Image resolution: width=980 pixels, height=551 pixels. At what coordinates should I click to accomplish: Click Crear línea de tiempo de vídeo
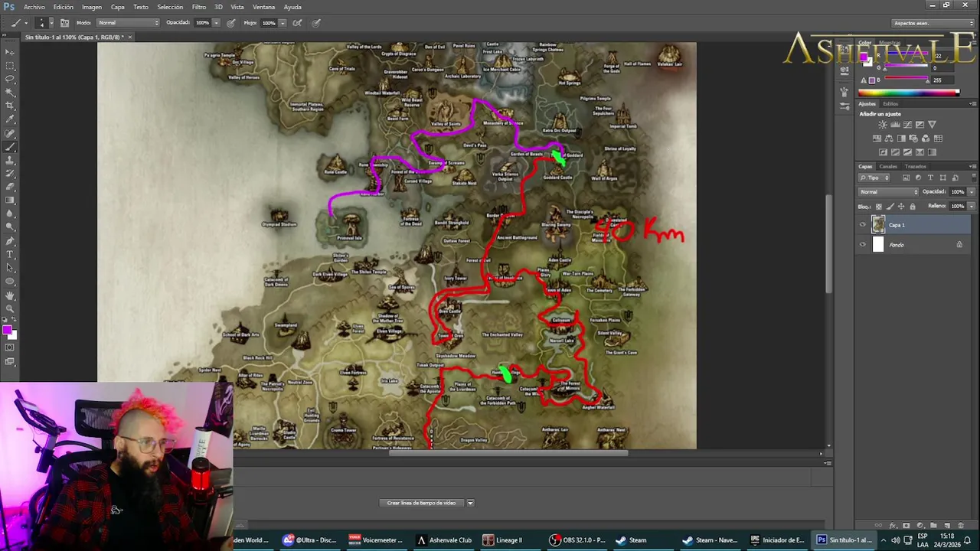coord(421,503)
